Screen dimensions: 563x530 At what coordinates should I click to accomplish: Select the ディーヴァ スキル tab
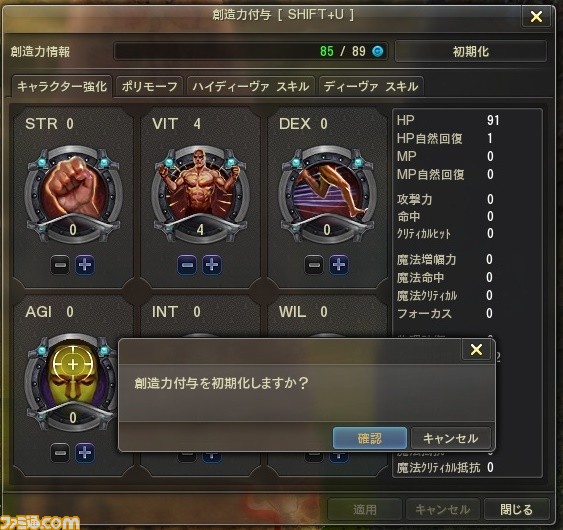pyautogui.click(x=371, y=87)
